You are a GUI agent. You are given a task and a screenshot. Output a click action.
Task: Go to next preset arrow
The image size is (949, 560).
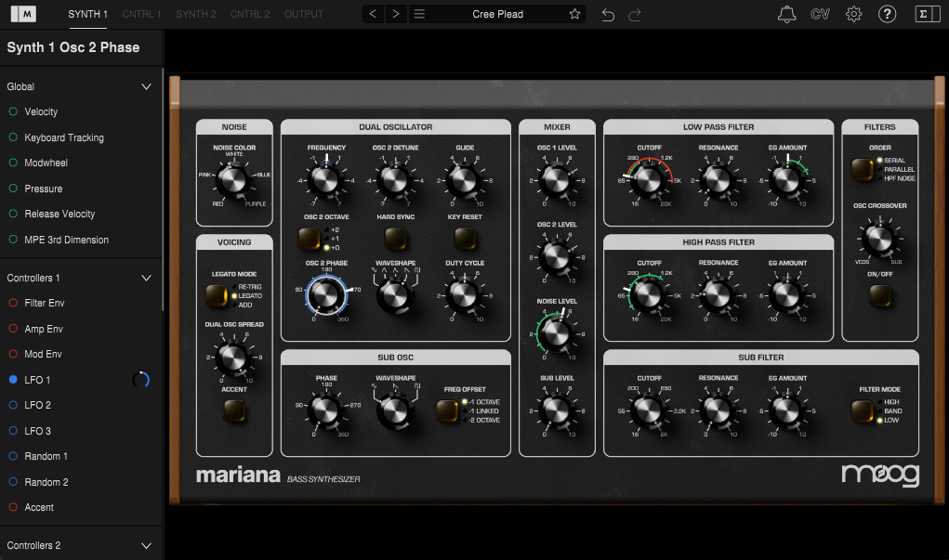[x=396, y=14]
